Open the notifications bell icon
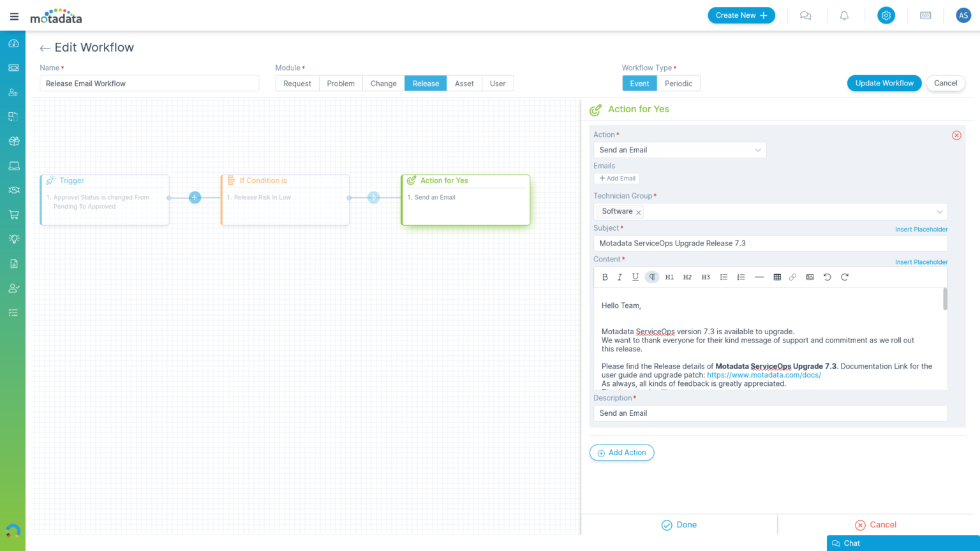This screenshot has height=551, width=980. click(x=844, y=15)
